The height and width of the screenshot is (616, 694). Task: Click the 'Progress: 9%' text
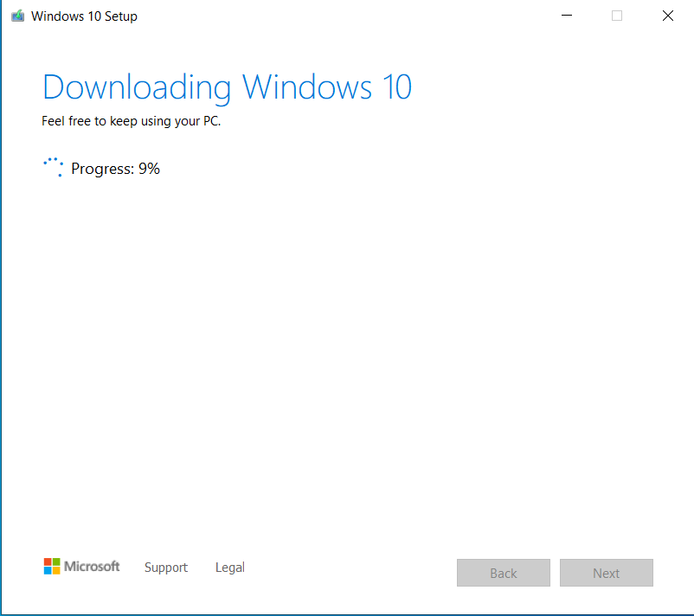coord(115,169)
